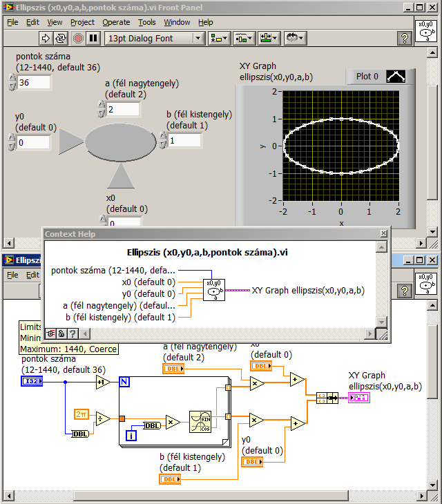The image size is (442, 504).
Task: Click the front panel Context Help question mark button
Action: pos(405,38)
